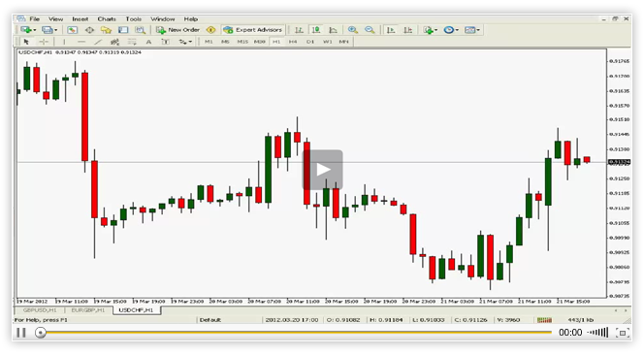
Task: Open the Indicators list dropdown
Action: 430,30
